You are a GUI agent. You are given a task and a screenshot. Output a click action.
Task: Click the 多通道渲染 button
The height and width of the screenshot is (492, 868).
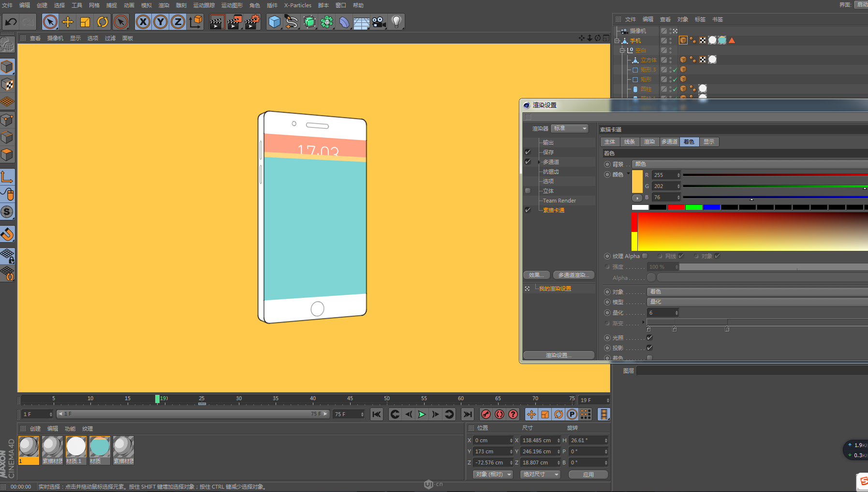click(574, 275)
